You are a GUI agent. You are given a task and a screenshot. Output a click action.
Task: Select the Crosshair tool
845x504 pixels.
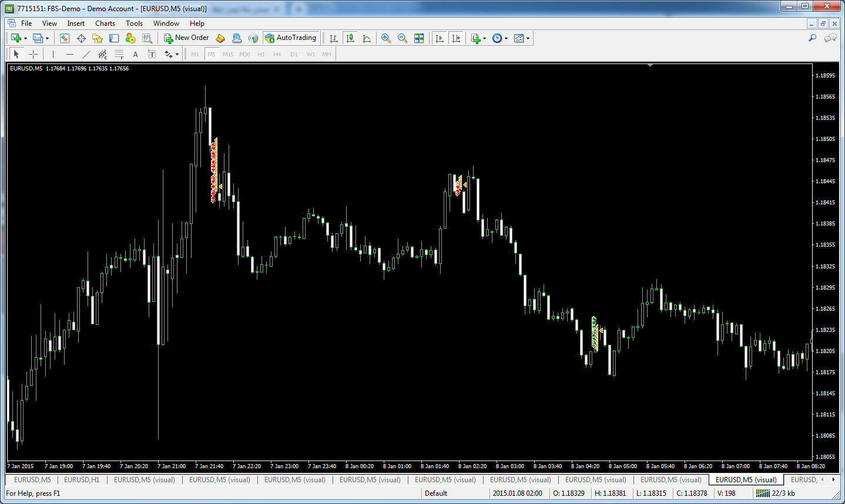tap(33, 54)
